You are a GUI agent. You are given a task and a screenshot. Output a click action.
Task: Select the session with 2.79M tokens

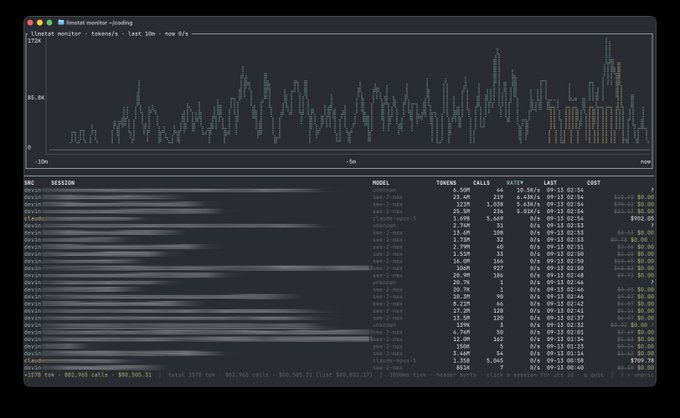(339, 247)
